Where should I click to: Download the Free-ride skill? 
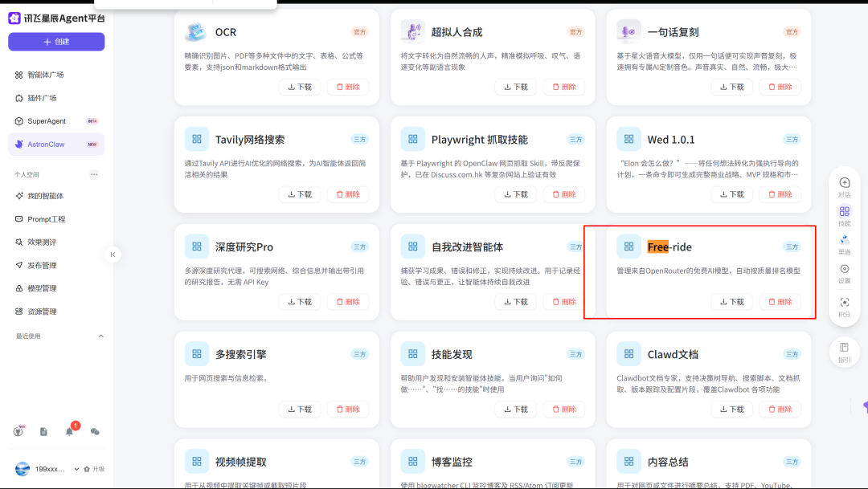(732, 301)
